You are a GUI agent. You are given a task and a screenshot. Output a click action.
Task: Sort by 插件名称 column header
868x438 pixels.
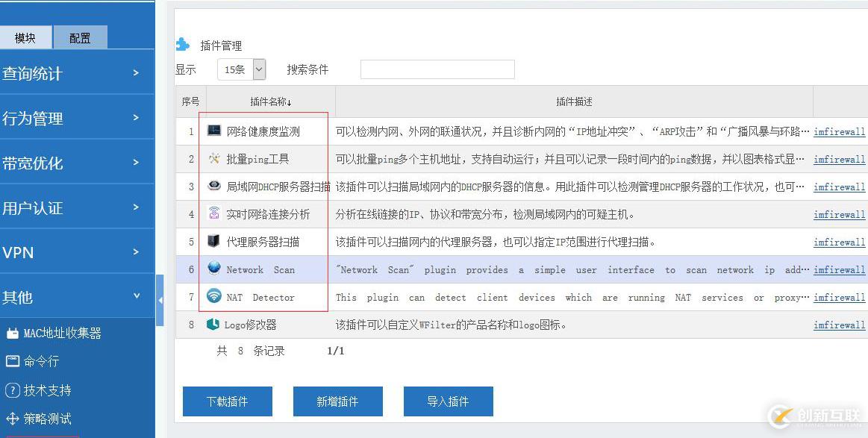point(271,102)
